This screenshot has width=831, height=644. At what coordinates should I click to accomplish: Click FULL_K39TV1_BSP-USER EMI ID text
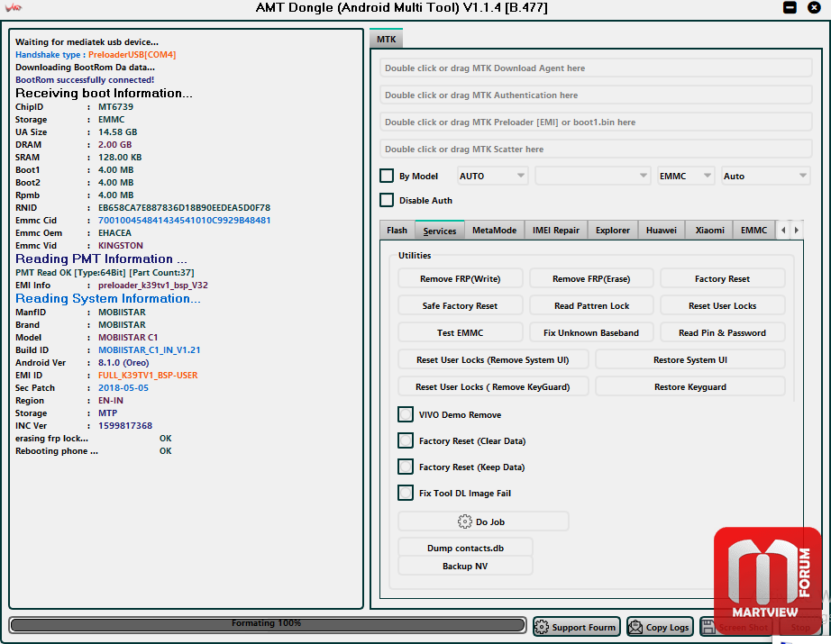(x=148, y=375)
